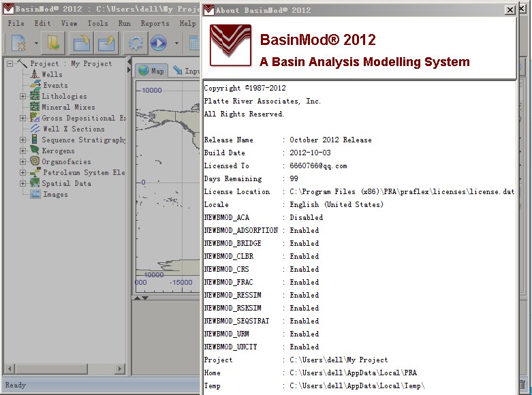Open the Reports menu
The height and width of the screenshot is (395, 532).
pyautogui.click(x=155, y=23)
